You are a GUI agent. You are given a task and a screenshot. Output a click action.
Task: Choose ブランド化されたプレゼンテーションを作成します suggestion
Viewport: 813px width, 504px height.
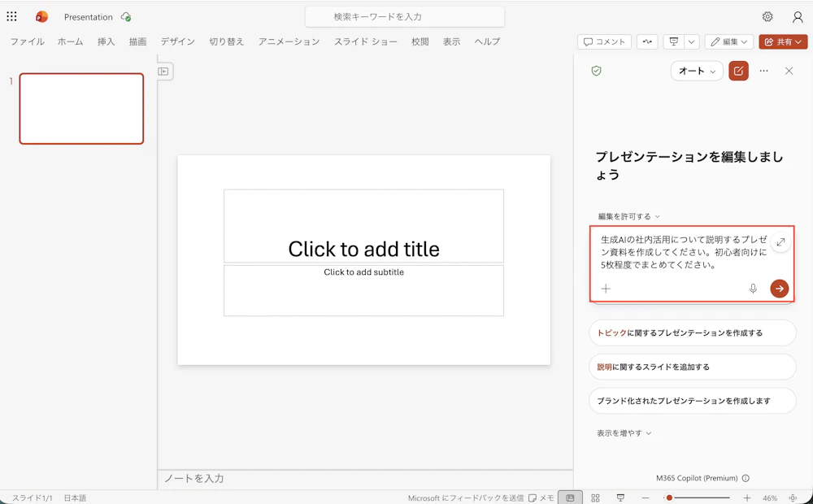[x=692, y=401]
